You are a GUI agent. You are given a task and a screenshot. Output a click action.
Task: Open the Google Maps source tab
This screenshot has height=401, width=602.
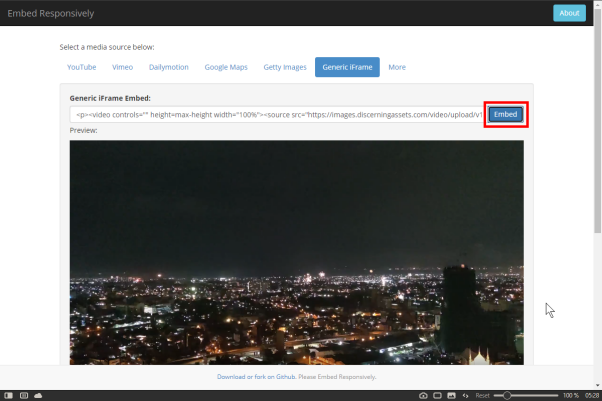[226, 67]
